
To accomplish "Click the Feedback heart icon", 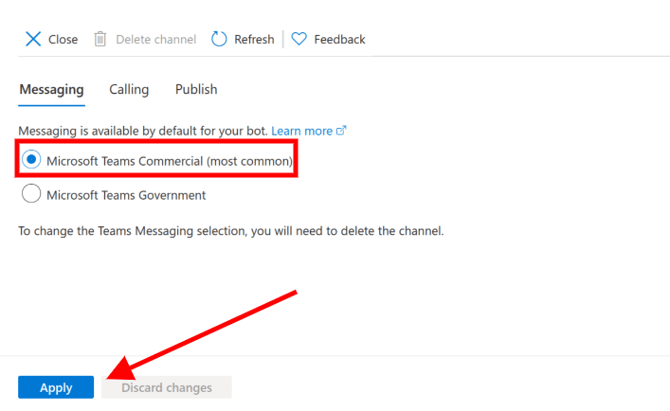I will (299, 39).
